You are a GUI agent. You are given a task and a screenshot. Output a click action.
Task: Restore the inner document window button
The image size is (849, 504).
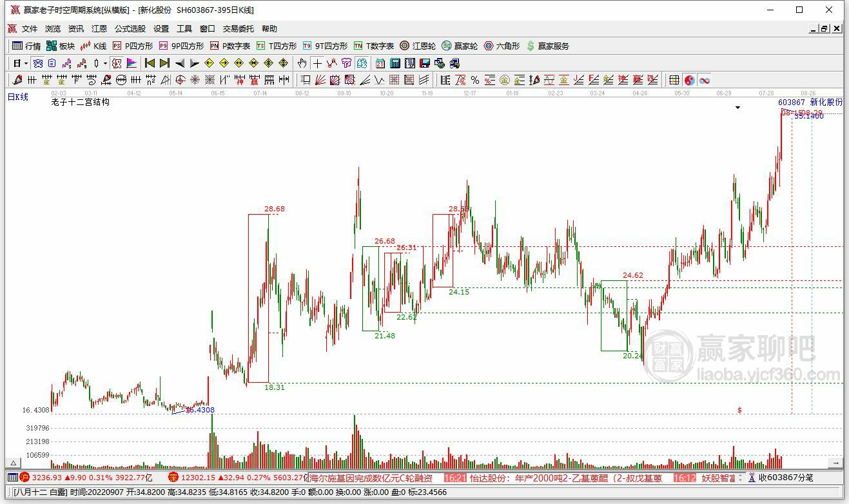click(825, 29)
